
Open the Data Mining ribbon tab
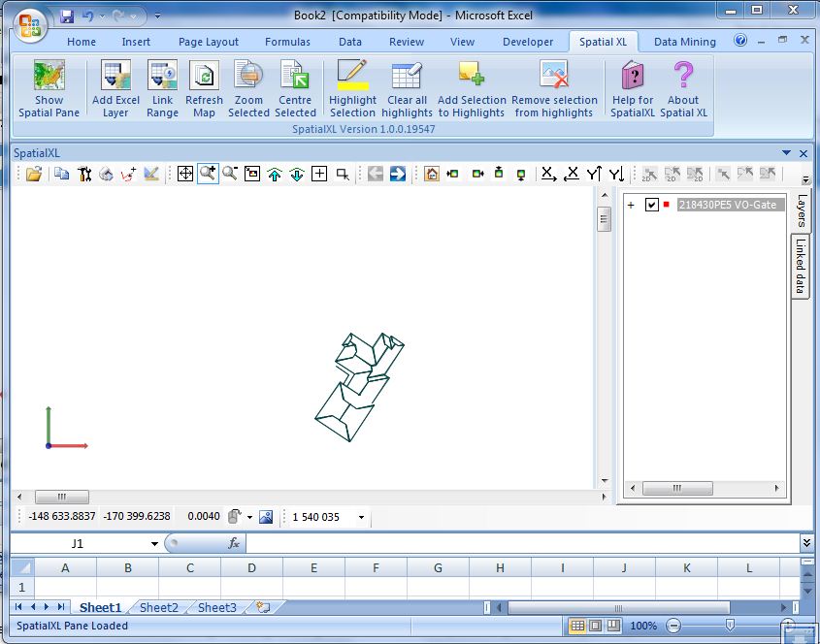tap(684, 42)
